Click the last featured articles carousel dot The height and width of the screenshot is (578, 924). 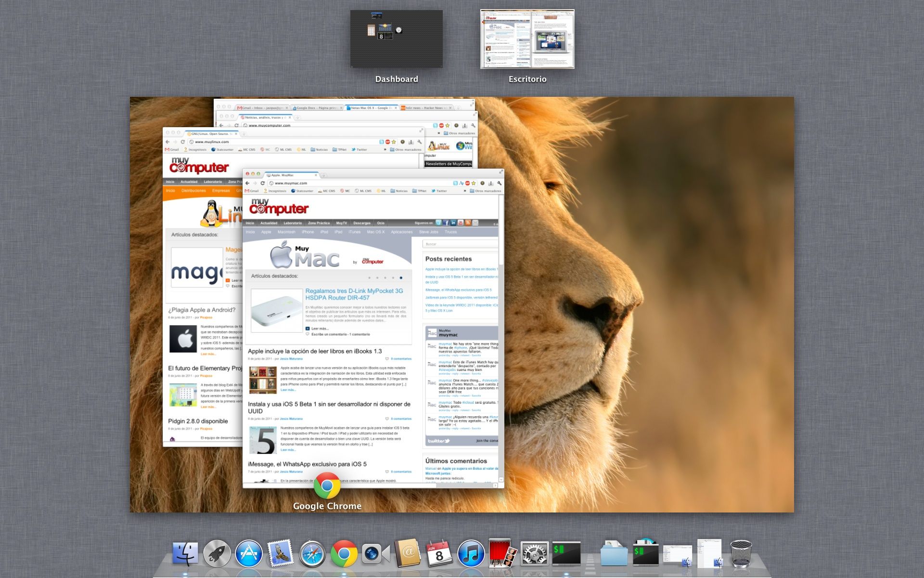(x=401, y=278)
